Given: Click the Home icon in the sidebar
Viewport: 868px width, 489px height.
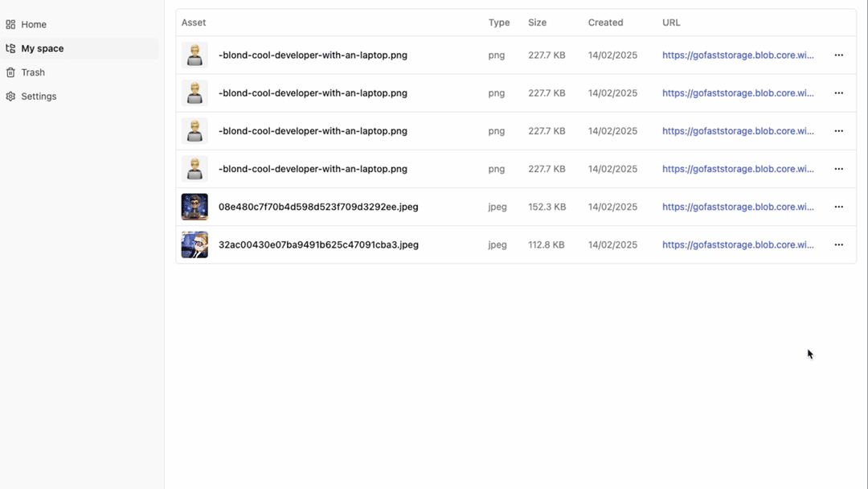Looking at the screenshot, I should tap(10, 25).
